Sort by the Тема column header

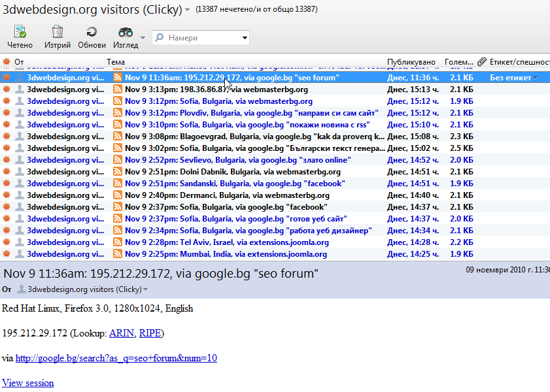(245, 61)
